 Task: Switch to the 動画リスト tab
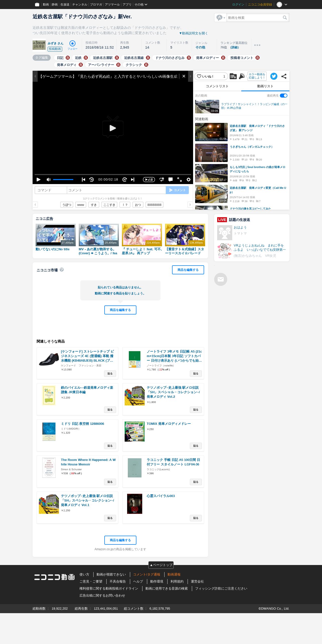point(265,86)
